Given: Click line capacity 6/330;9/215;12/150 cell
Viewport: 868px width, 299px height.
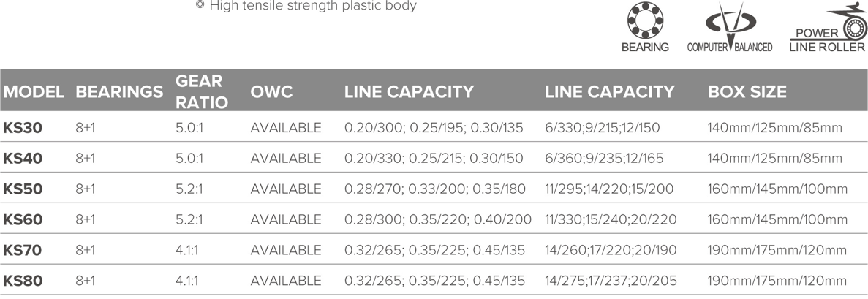Looking at the screenshot, I should (603, 128).
